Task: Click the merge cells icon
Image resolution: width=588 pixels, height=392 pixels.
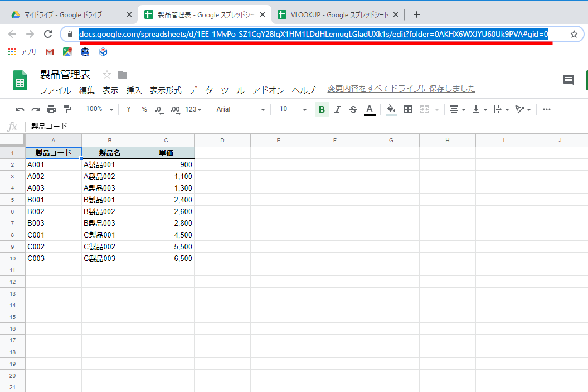Action: pos(425,109)
